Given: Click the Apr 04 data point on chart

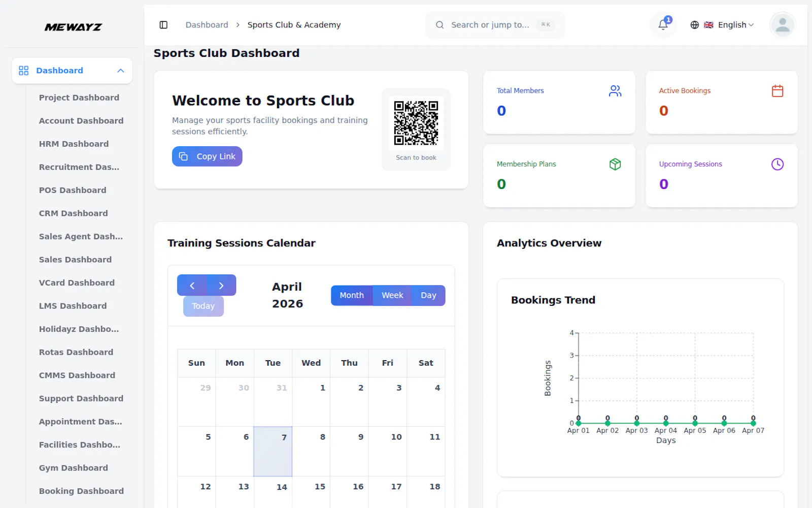Looking at the screenshot, I should [x=666, y=423].
